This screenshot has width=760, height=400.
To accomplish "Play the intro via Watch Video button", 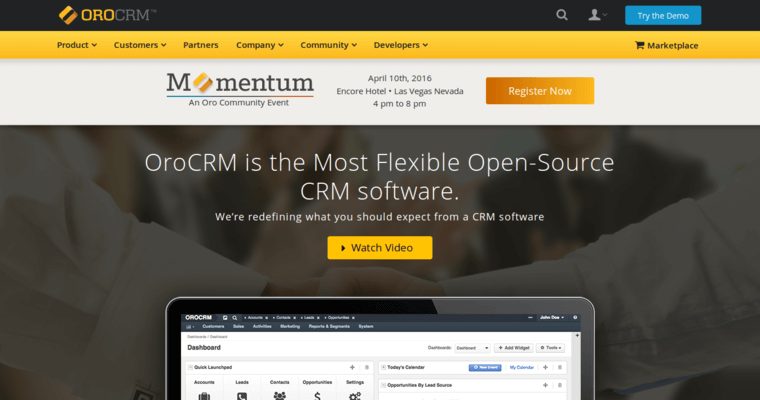I will tap(380, 248).
